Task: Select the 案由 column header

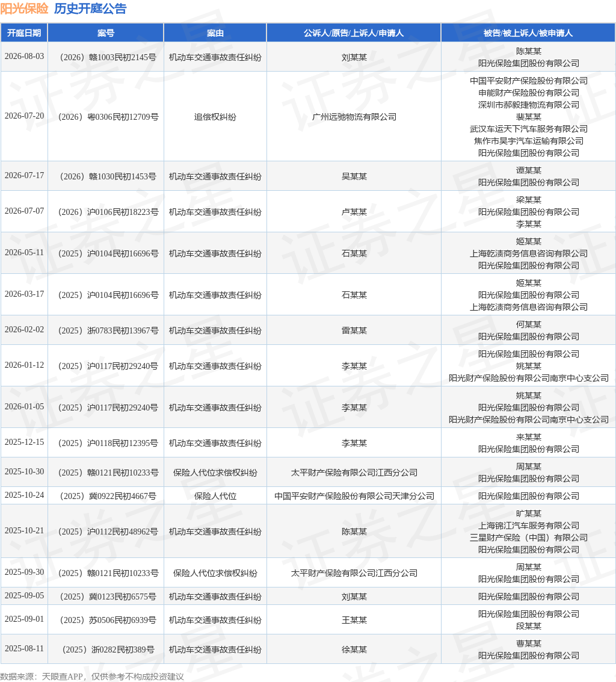Action: click(215, 33)
